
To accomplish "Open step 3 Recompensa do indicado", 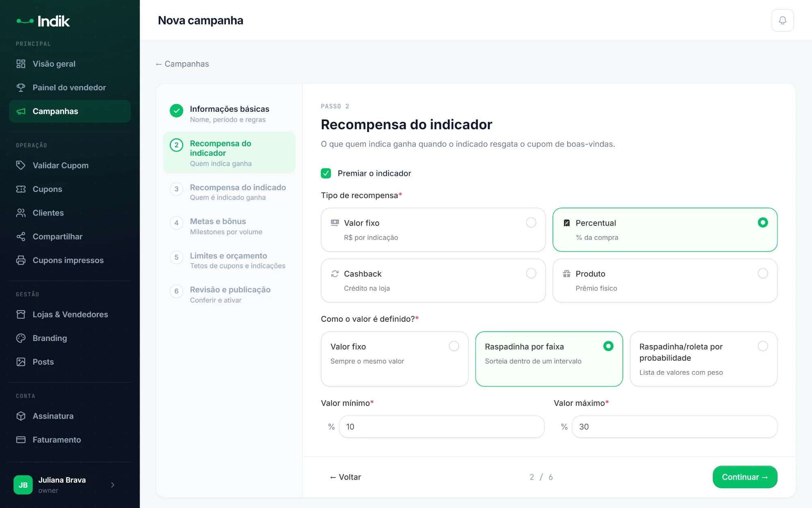I will 229,192.
